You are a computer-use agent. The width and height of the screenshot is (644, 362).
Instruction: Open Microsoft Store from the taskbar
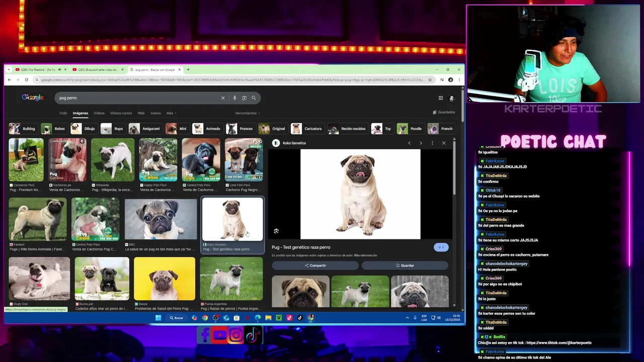pyautogui.click(x=236, y=318)
